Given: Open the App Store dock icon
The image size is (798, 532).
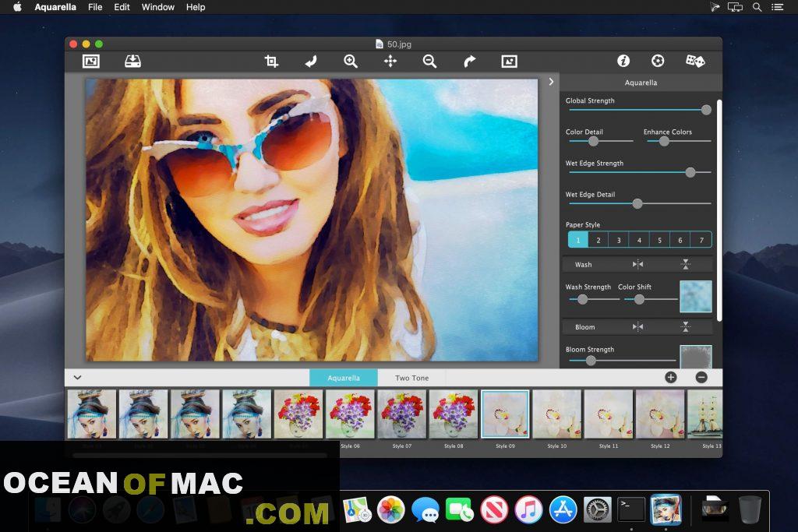Looking at the screenshot, I should click(563, 509).
